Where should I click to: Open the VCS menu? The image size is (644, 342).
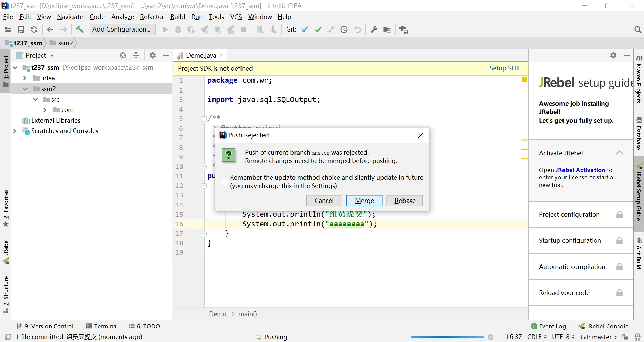236,17
